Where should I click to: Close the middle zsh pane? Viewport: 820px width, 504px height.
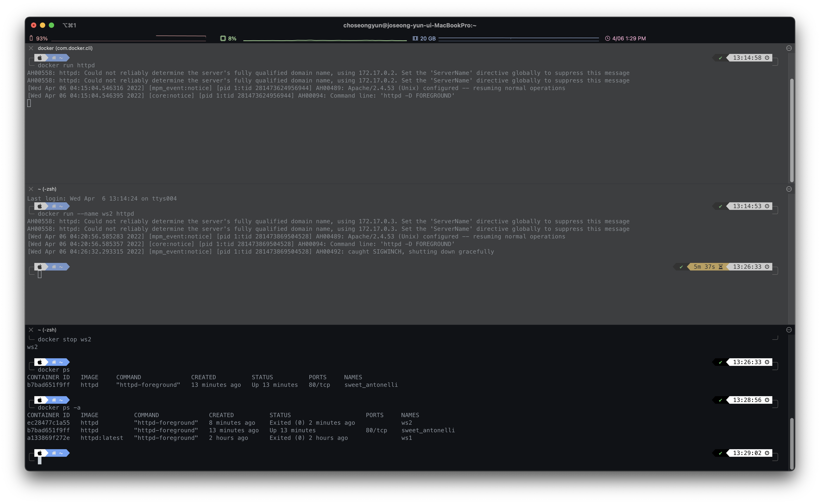[31, 189]
